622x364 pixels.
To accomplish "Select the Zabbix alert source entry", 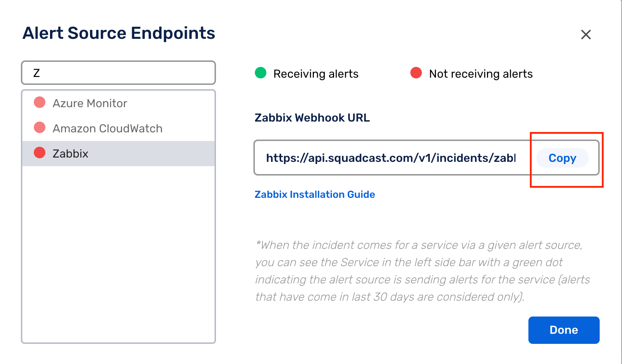I will pos(118,154).
